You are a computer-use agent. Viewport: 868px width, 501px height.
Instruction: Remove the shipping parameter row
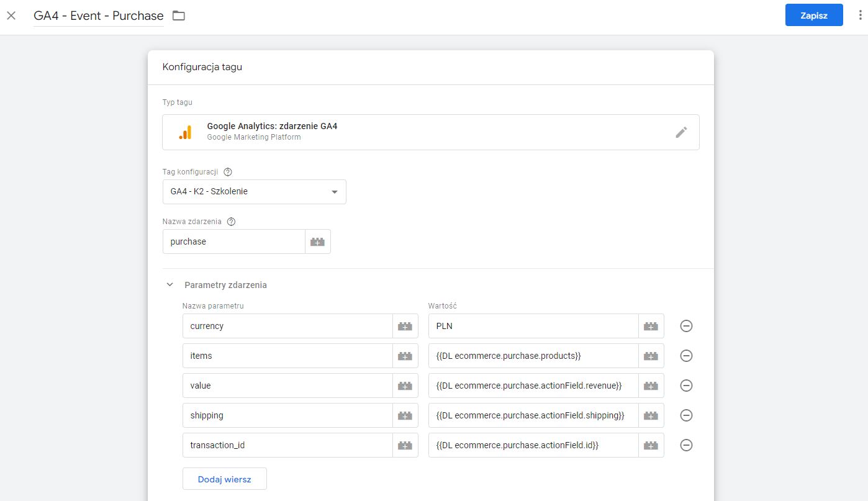point(686,415)
